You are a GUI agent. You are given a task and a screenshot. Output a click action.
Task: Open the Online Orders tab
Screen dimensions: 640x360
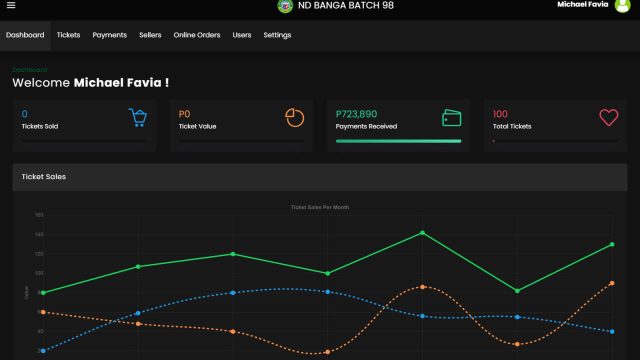click(197, 35)
